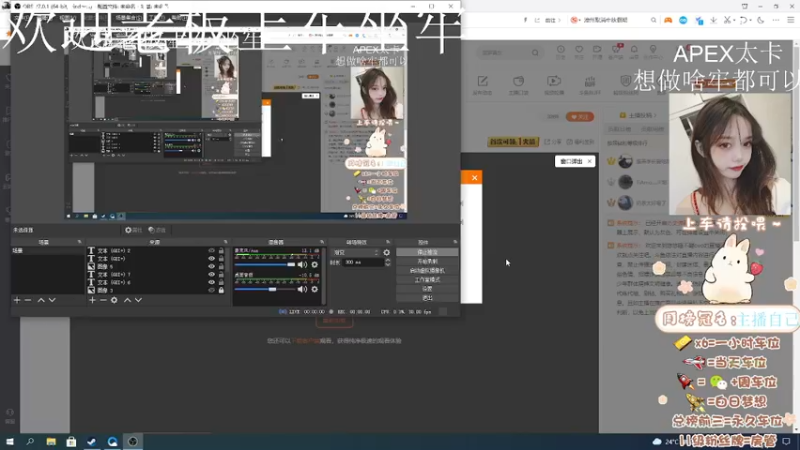800x450 pixels.
Task: Click 停止推流 stop streaming button
Action: click(x=427, y=252)
